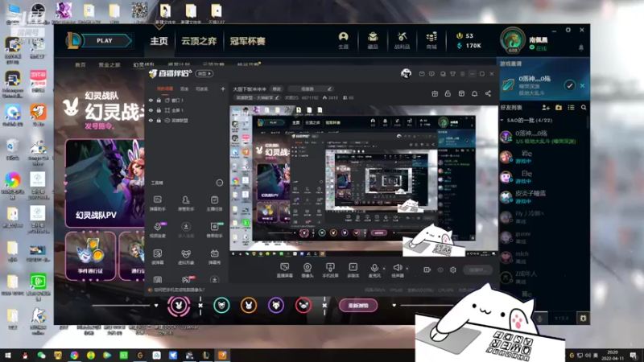Toggle lock on the 窗口1 layer
The height and width of the screenshot is (362, 644).
[159, 100]
